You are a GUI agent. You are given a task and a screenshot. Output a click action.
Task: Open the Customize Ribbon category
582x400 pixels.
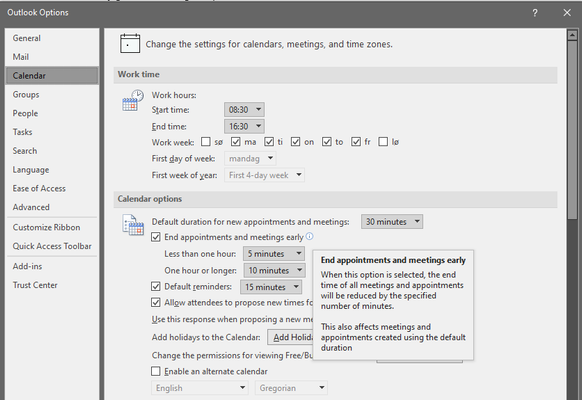click(52, 227)
